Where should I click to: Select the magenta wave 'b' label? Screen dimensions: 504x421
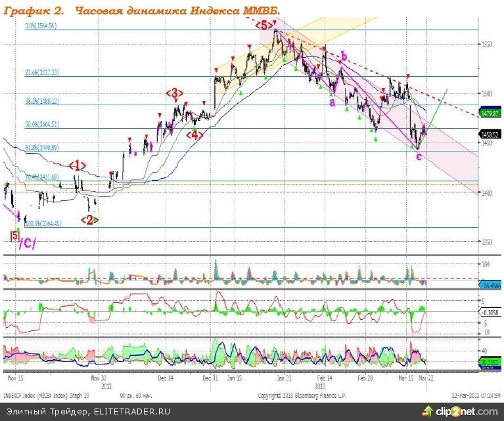(343, 58)
